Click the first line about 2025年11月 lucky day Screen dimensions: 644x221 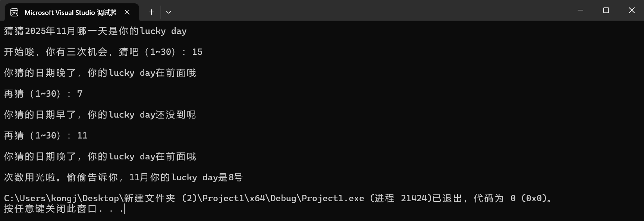point(95,31)
